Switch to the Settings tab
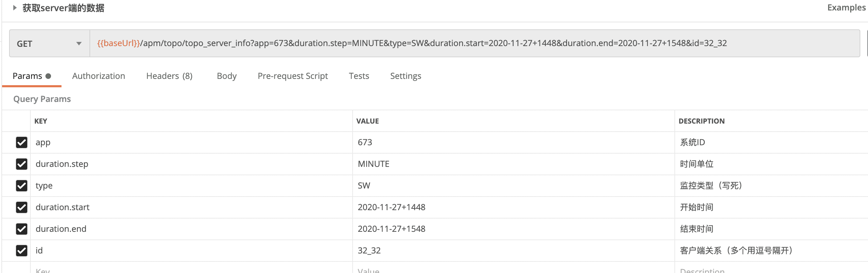868x273 pixels. tap(405, 76)
